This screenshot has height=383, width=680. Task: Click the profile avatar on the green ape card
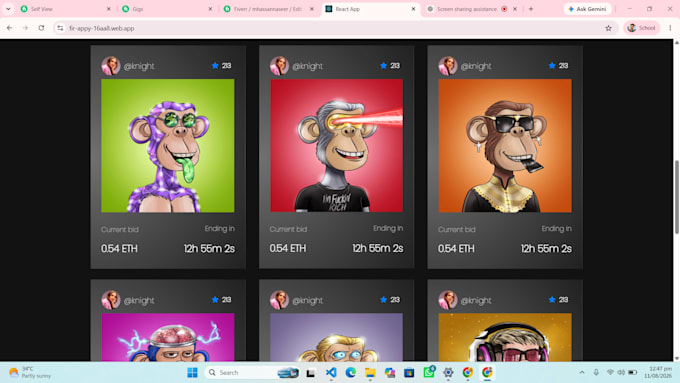[x=111, y=66]
